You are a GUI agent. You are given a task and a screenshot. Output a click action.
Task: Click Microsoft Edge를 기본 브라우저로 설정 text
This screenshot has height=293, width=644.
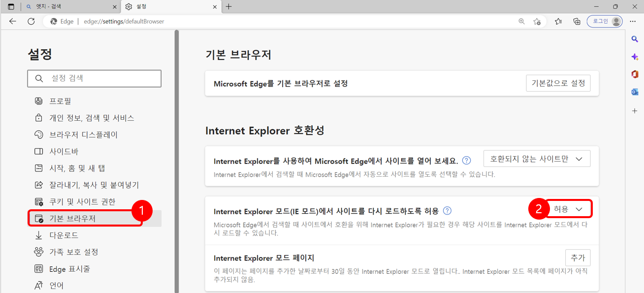281,84
